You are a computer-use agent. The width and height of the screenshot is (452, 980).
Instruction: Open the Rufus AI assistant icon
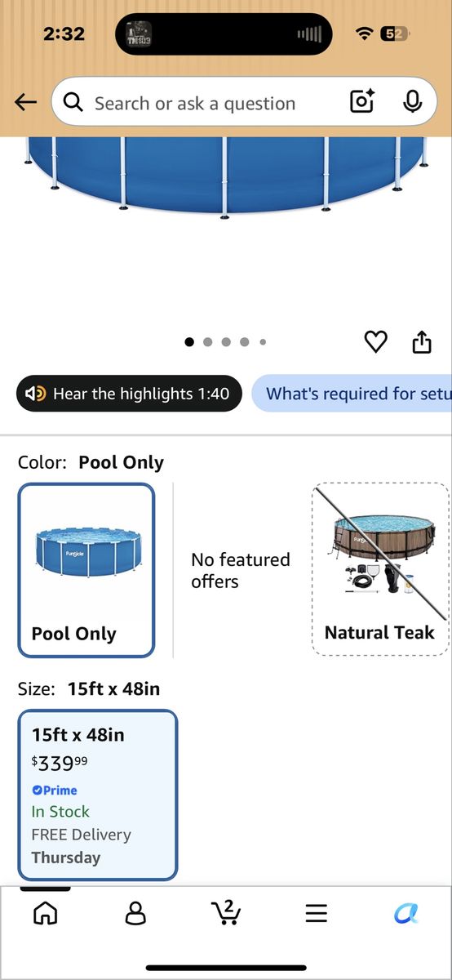pos(406,913)
